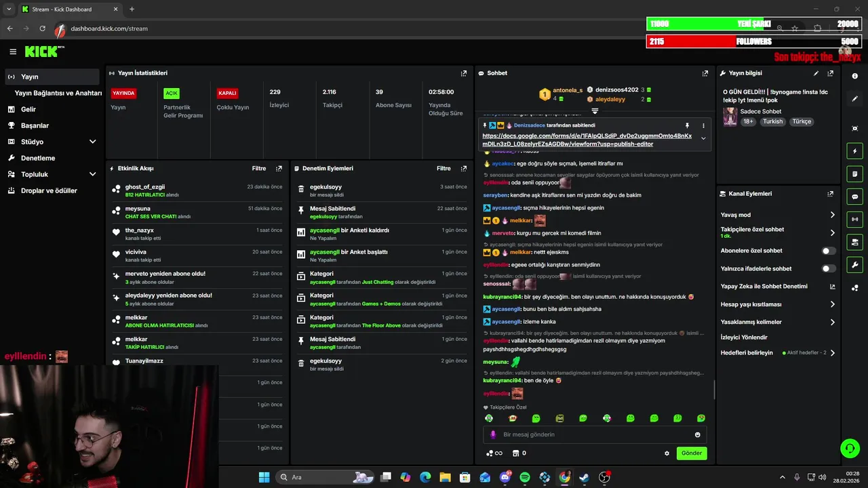
Task: Click the KICK logo
Action: pos(42,52)
